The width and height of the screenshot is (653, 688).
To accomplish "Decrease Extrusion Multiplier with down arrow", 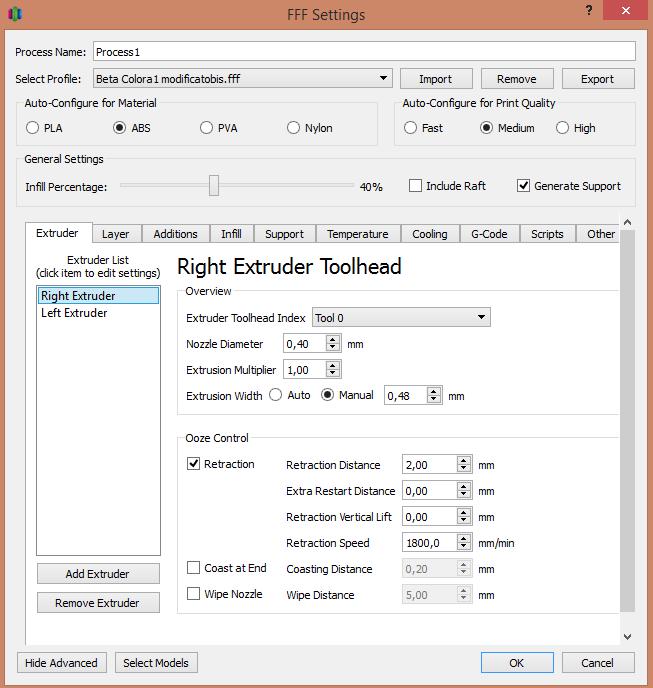I will (334, 374).
